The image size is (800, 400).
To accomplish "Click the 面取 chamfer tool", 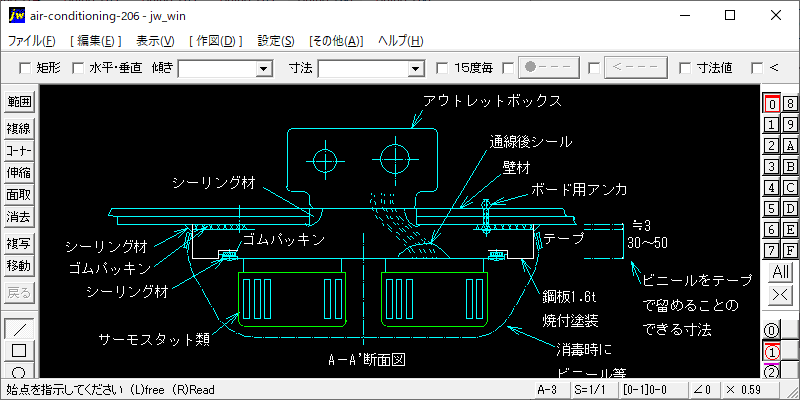I will 19,195.
